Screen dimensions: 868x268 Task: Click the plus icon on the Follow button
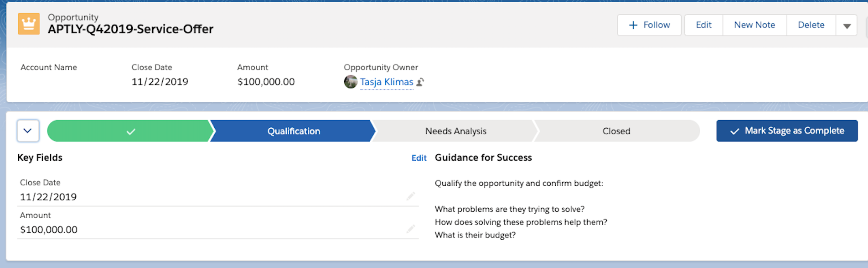pos(633,25)
